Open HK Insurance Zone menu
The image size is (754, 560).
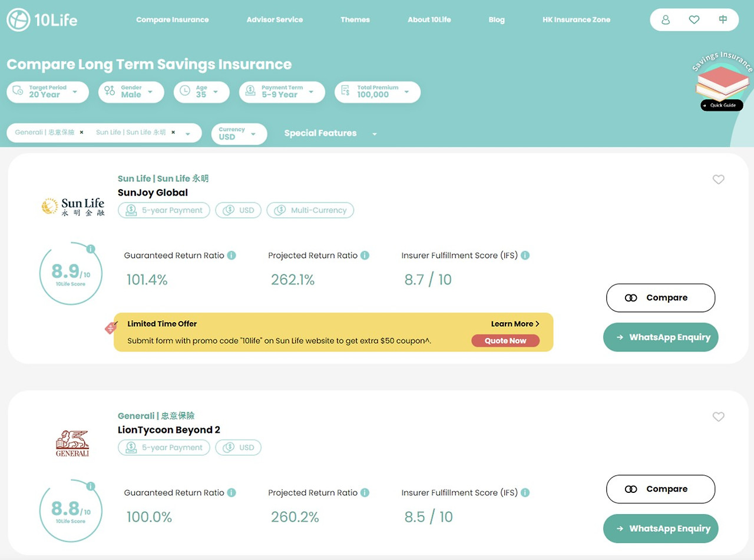click(576, 19)
